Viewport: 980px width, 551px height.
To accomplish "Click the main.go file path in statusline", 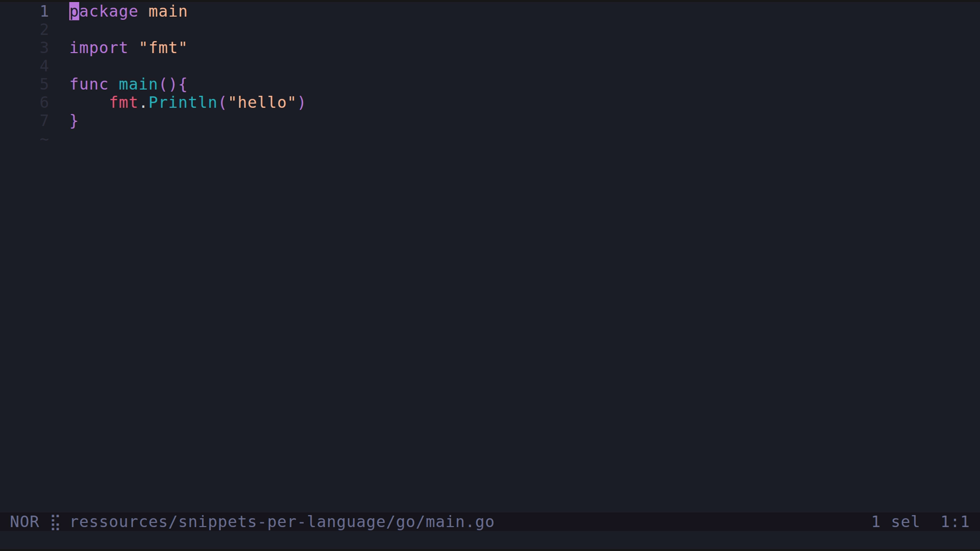I will [282, 522].
